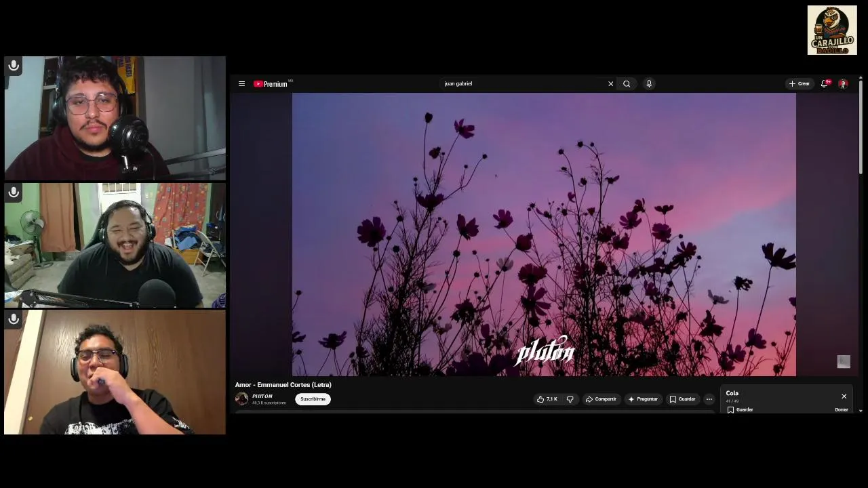Open the PLUTON channel name link

[262, 396]
